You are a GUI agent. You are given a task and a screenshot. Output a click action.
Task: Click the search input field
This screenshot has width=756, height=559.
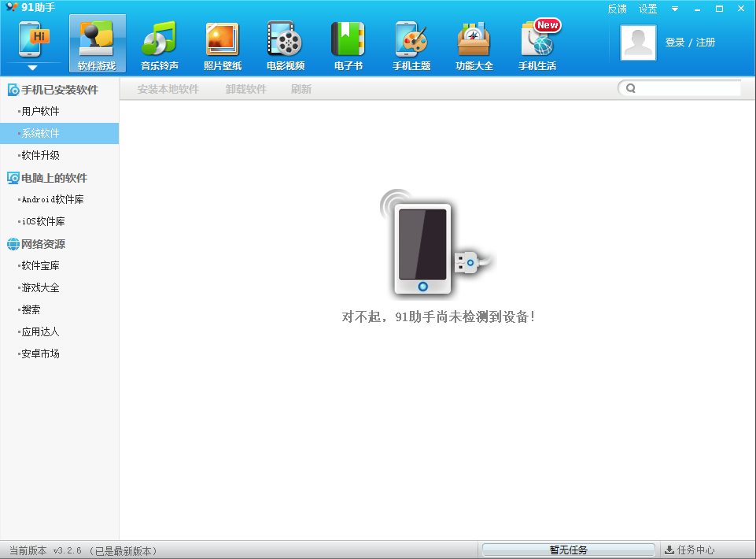click(688, 88)
